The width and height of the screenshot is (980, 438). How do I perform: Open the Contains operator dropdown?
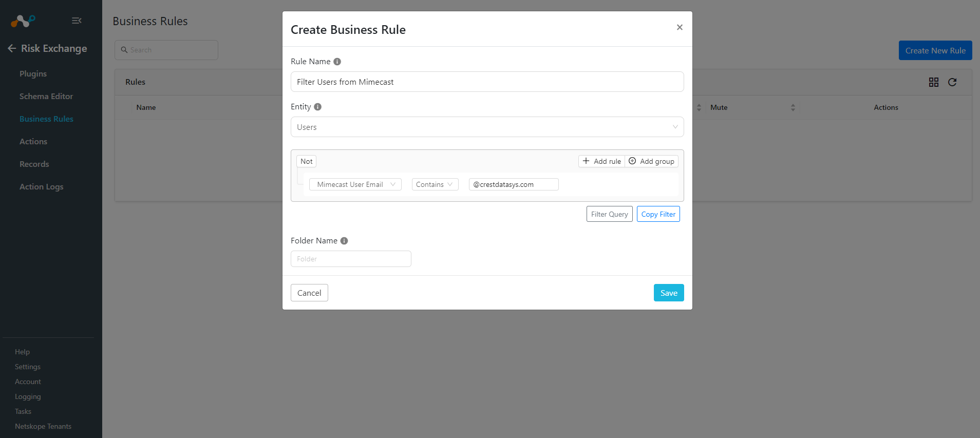coord(435,184)
